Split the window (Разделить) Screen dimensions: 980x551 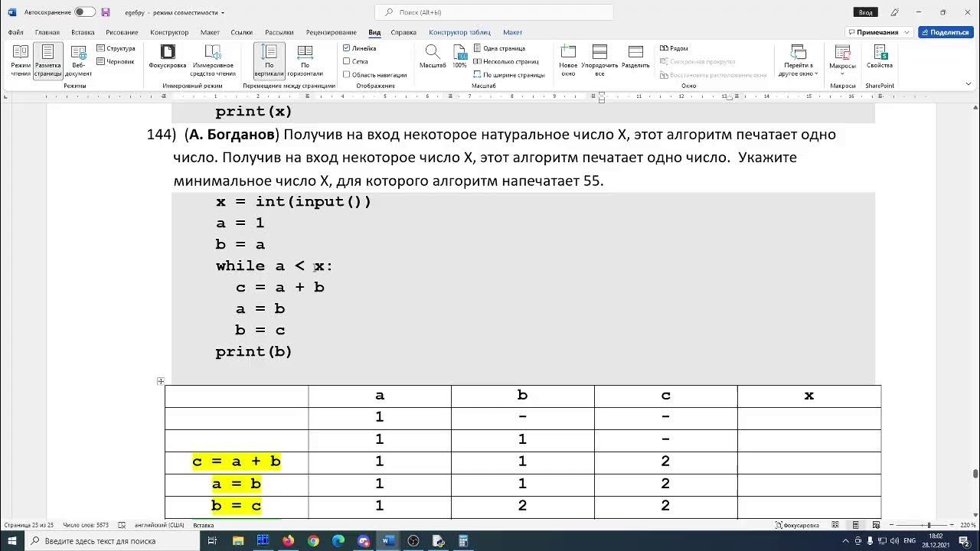pyautogui.click(x=635, y=57)
